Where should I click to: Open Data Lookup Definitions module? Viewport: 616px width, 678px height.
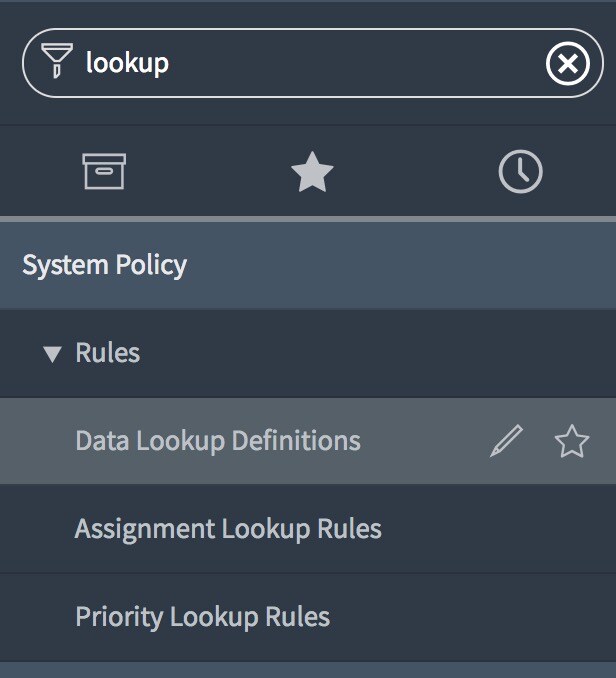pyautogui.click(x=218, y=441)
